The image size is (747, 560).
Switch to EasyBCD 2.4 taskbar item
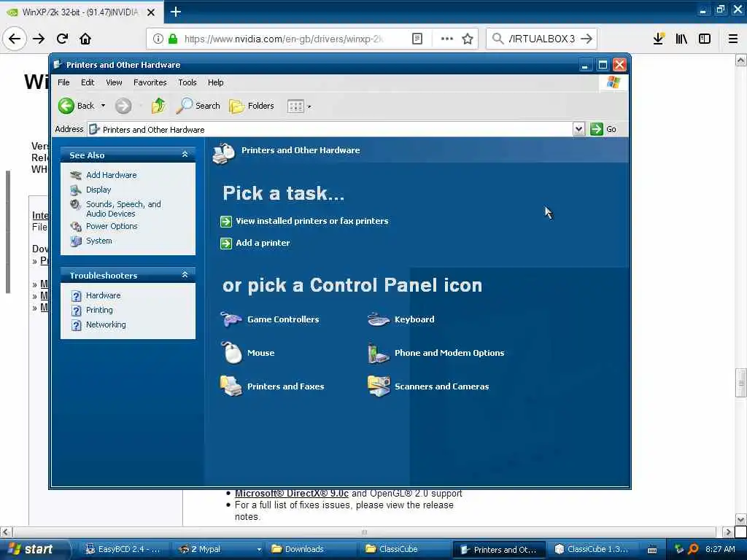pos(123,549)
